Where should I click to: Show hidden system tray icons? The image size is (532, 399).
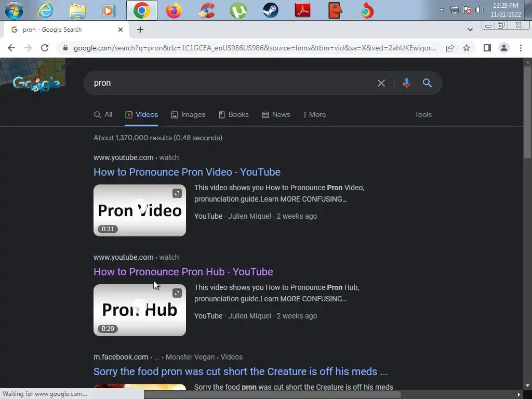click(x=442, y=10)
